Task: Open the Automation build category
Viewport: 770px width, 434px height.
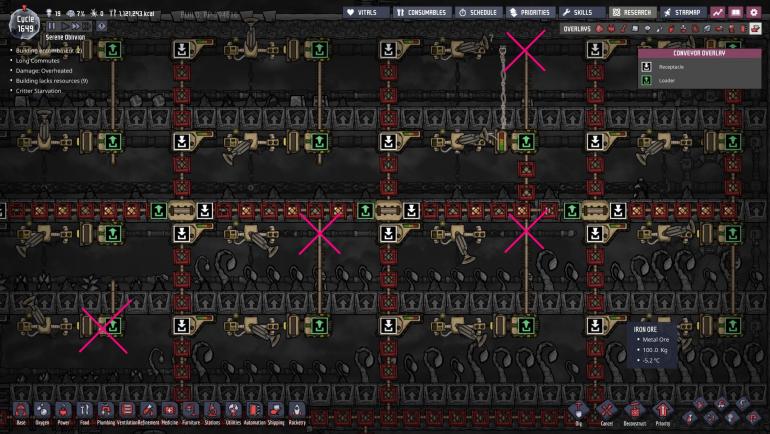Action: click(254, 412)
